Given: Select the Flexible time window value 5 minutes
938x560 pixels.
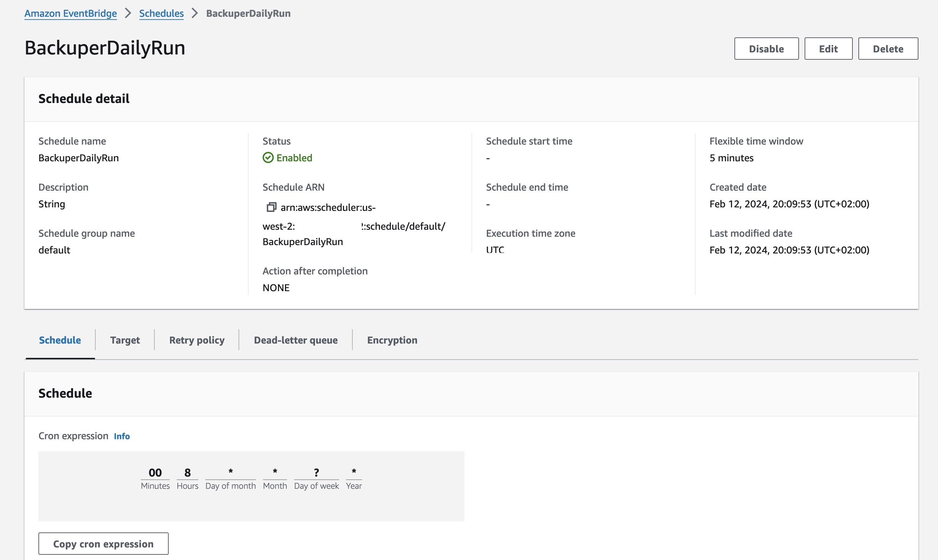Looking at the screenshot, I should [x=731, y=158].
